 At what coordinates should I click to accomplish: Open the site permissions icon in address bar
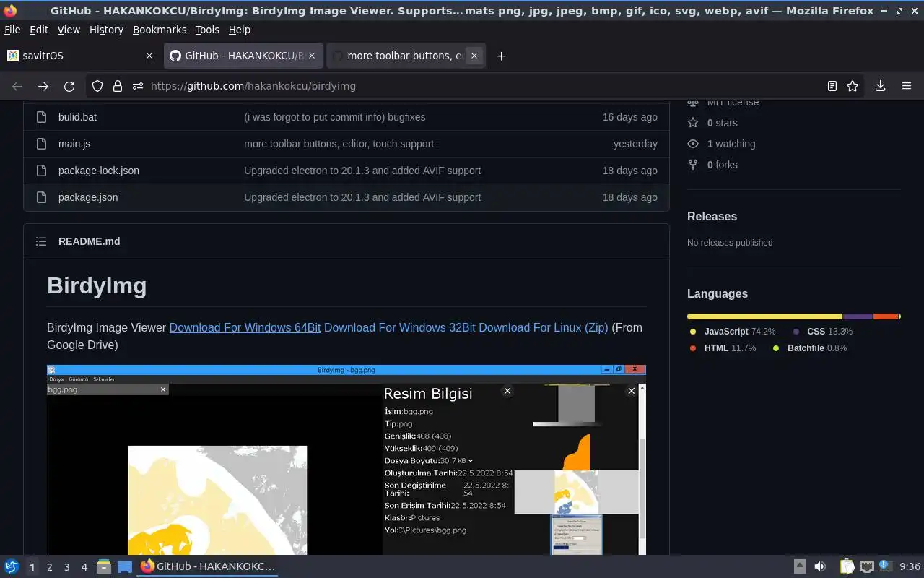[x=138, y=86]
